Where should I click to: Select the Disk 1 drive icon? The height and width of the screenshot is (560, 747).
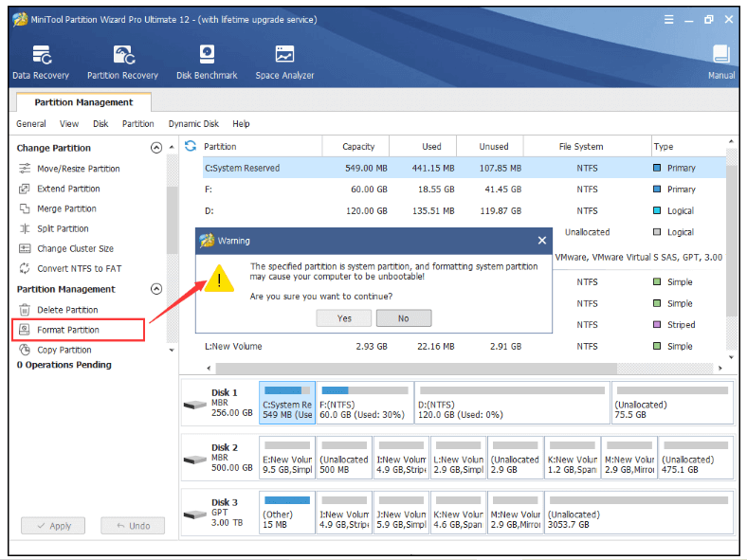pos(195,405)
